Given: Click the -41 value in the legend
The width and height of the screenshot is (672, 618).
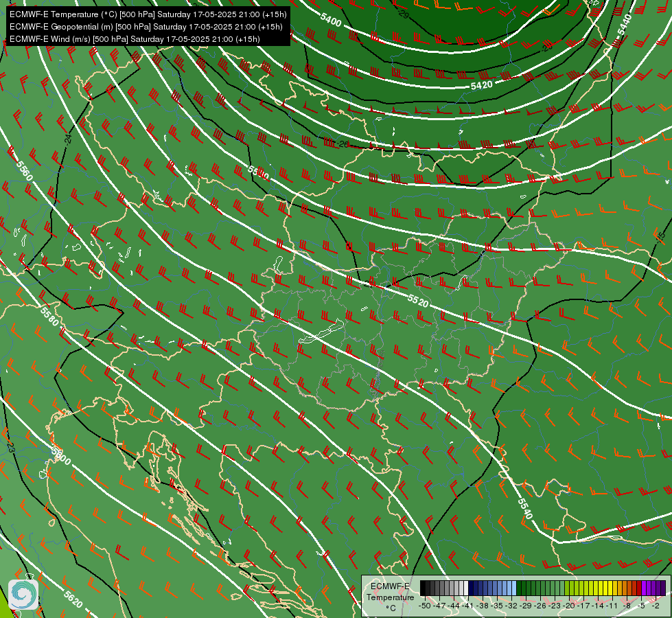Looking at the screenshot, I should pos(468,606).
